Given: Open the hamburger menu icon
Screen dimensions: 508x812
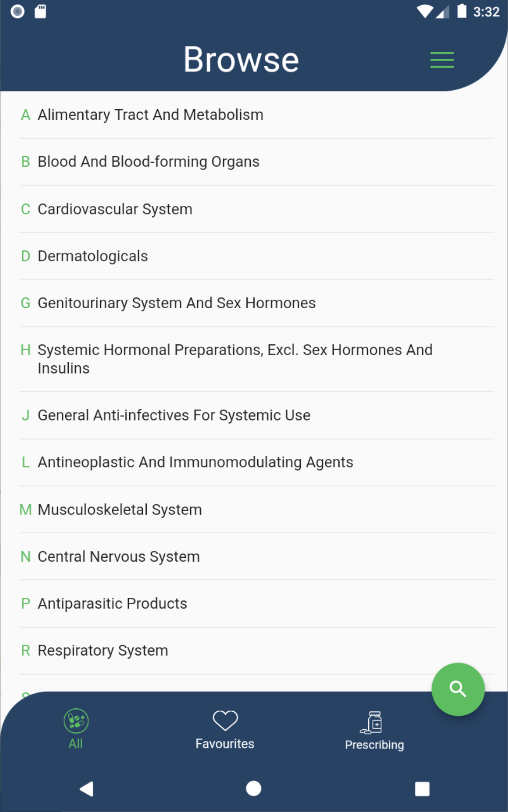Looking at the screenshot, I should 442,60.
